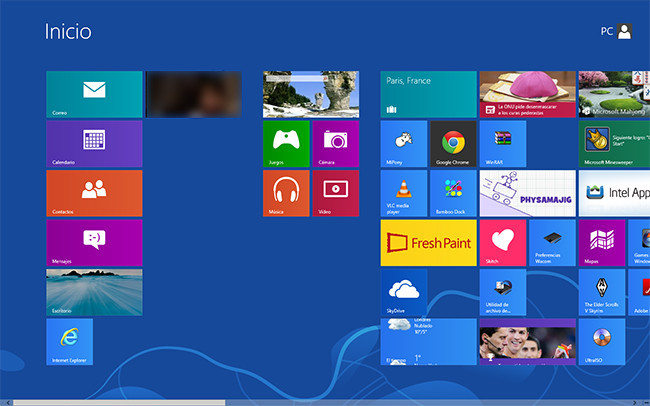This screenshot has width=650, height=406.
Task: Launch the Contactos people tile
Action: point(94,193)
